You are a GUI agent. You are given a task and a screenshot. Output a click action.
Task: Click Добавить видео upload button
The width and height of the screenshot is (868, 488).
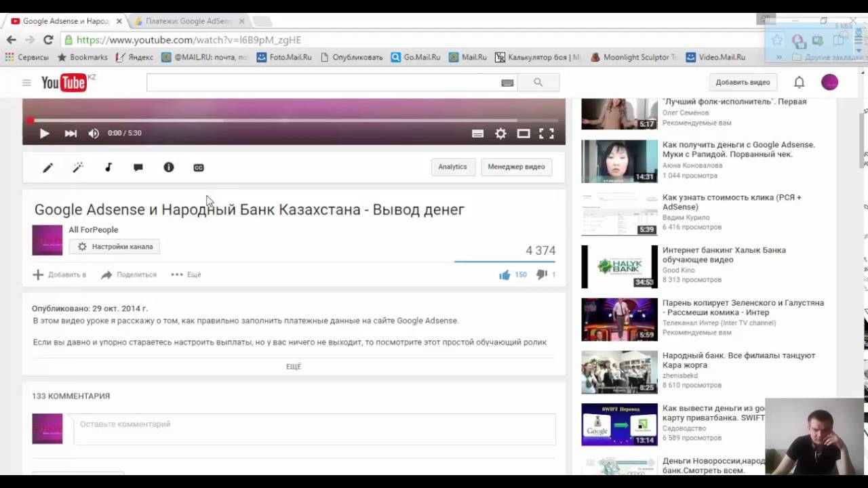743,82
